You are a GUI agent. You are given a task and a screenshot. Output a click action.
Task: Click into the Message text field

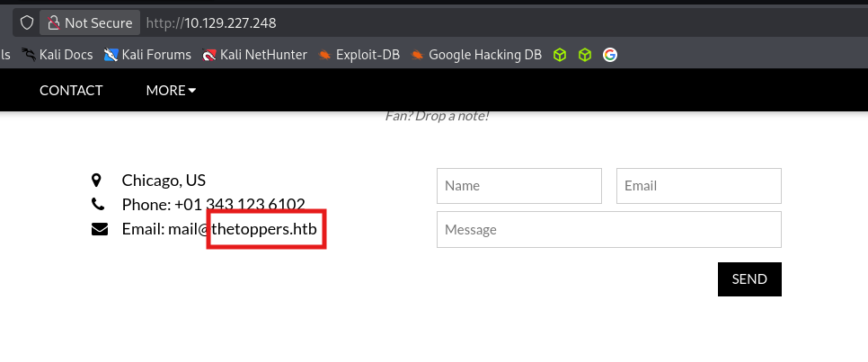[608, 229]
